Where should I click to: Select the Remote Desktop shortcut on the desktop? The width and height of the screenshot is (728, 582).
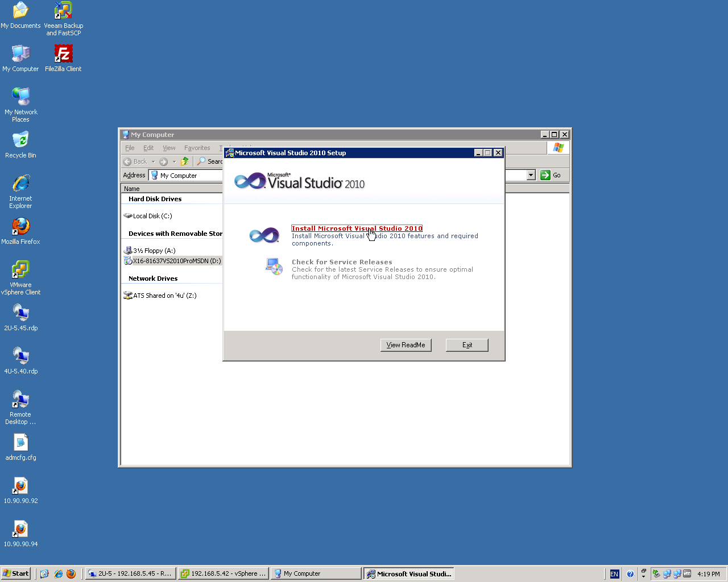[x=20, y=408]
